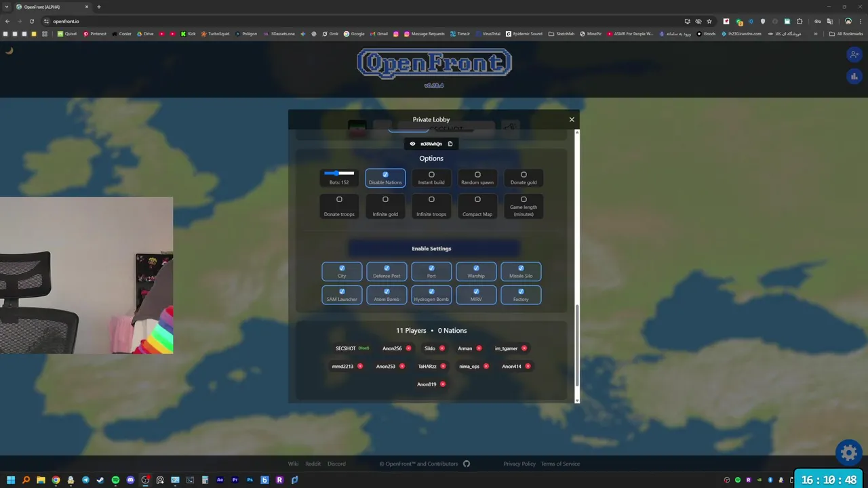The image size is (868, 488).
Task: Kick player Anon414 from lobby
Action: click(x=528, y=366)
